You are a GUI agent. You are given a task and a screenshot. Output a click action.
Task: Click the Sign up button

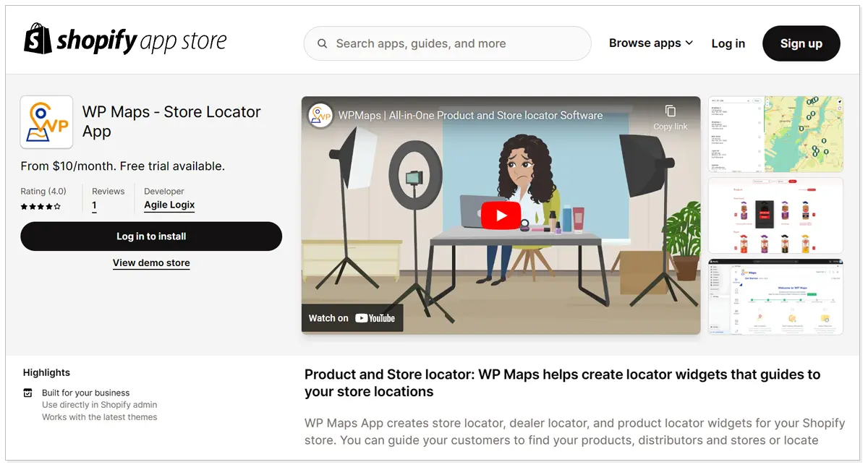pyautogui.click(x=801, y=43)
